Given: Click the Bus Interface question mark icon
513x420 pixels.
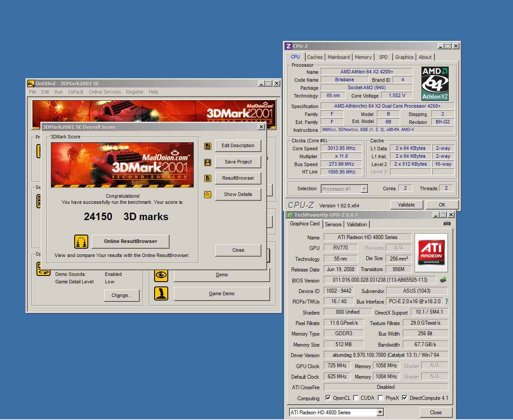Looking at the screenshot, I should click(447, 301).
